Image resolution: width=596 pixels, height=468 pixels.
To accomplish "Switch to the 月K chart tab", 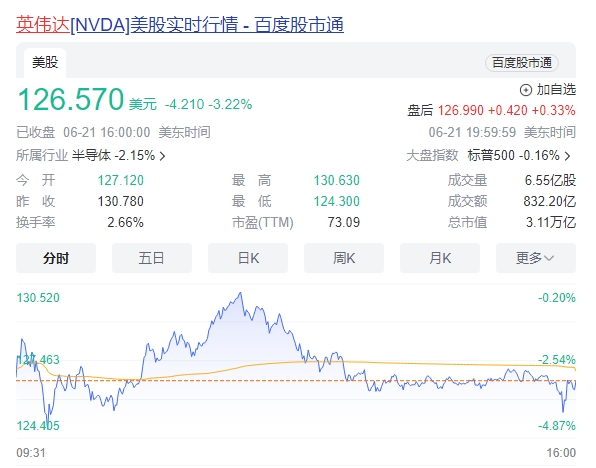I will click(440, 258).
